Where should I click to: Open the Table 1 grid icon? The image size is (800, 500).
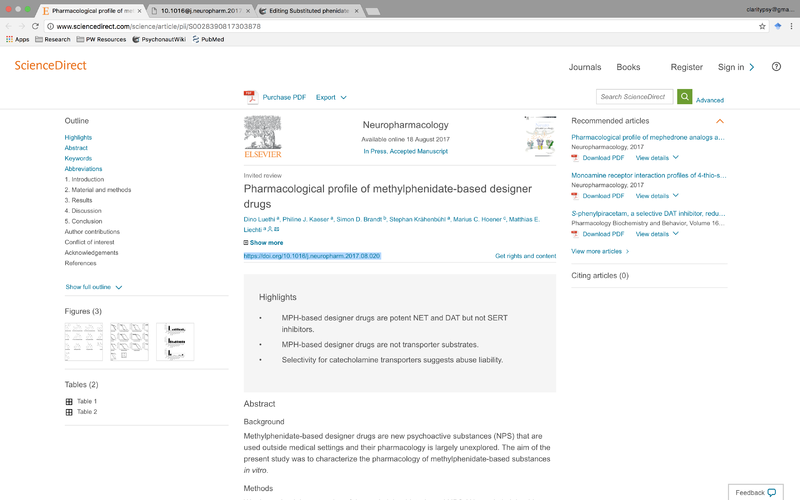pos(69,401)
